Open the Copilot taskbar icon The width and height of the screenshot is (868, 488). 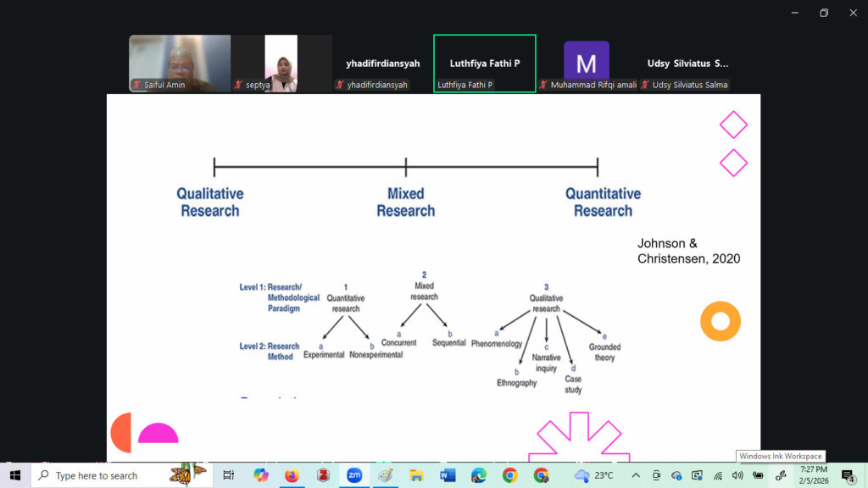click(x=261, y=475)
